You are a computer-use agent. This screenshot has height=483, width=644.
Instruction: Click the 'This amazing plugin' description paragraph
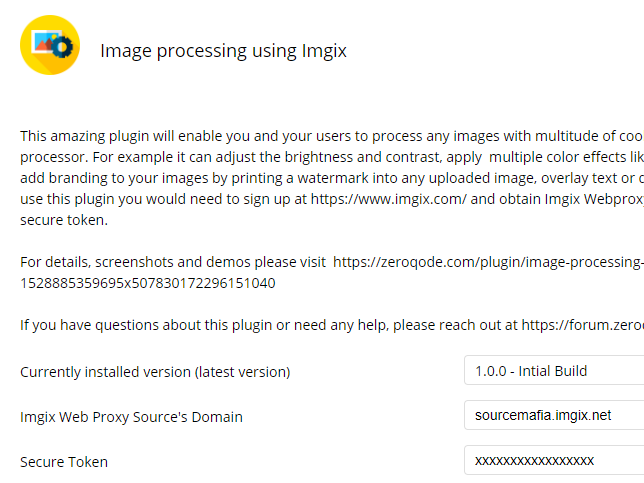[332, 178]
